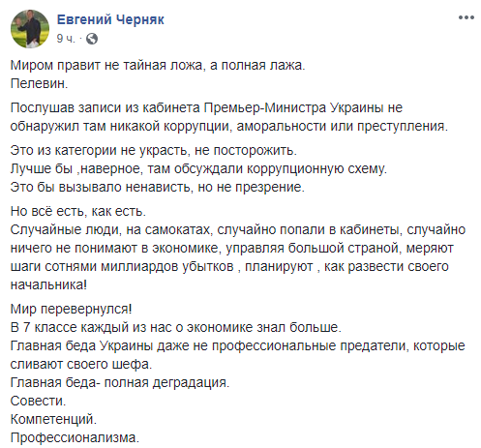
Task: Click the line 'В 7 классе каждый из нас'
Action: 176,328
